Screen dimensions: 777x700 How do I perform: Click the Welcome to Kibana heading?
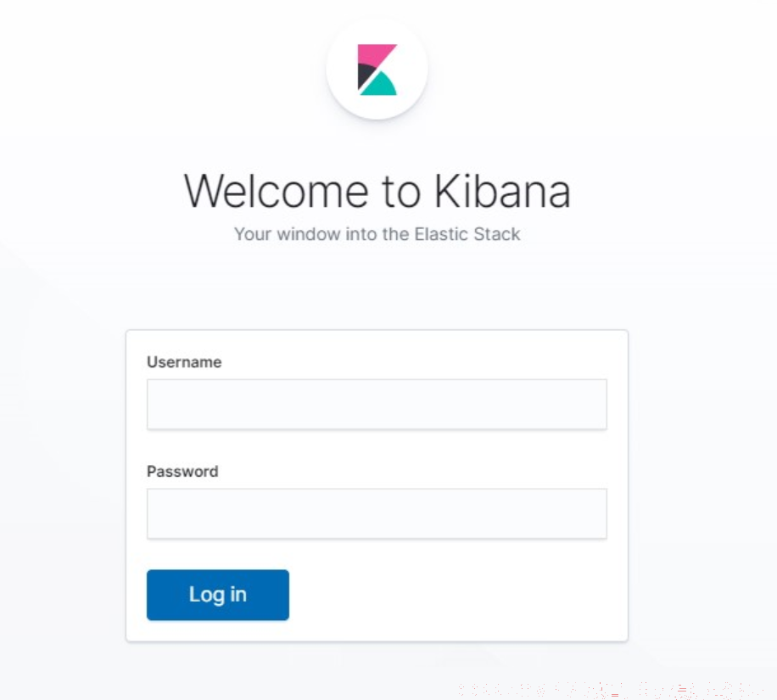point(377,192)
